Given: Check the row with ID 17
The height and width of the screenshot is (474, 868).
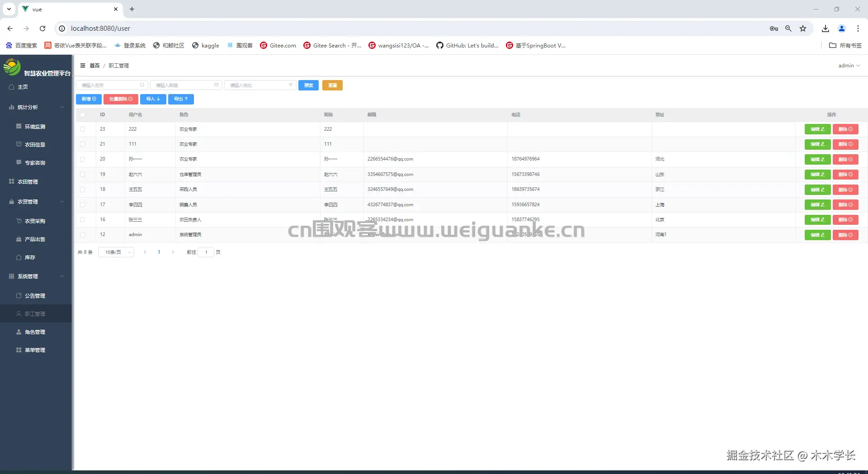Looking at the screenshot, I should pos(82,205).
